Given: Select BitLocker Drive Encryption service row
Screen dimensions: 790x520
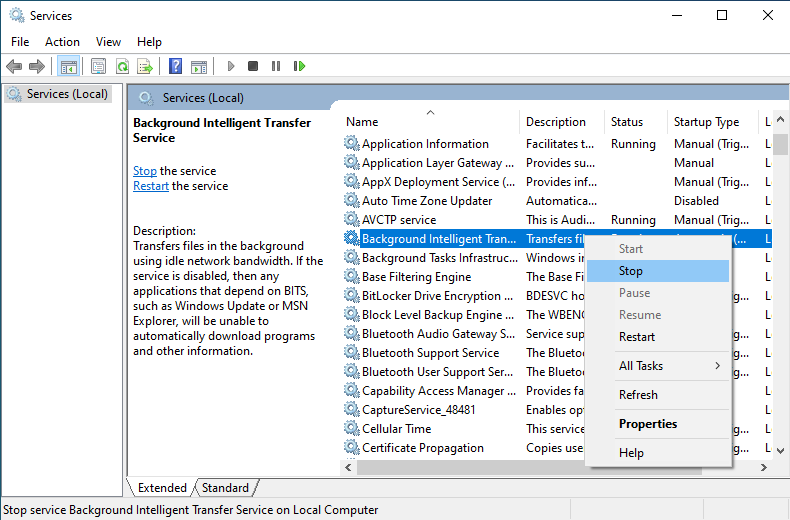Looking at the screenshot, I should [464, 296].
